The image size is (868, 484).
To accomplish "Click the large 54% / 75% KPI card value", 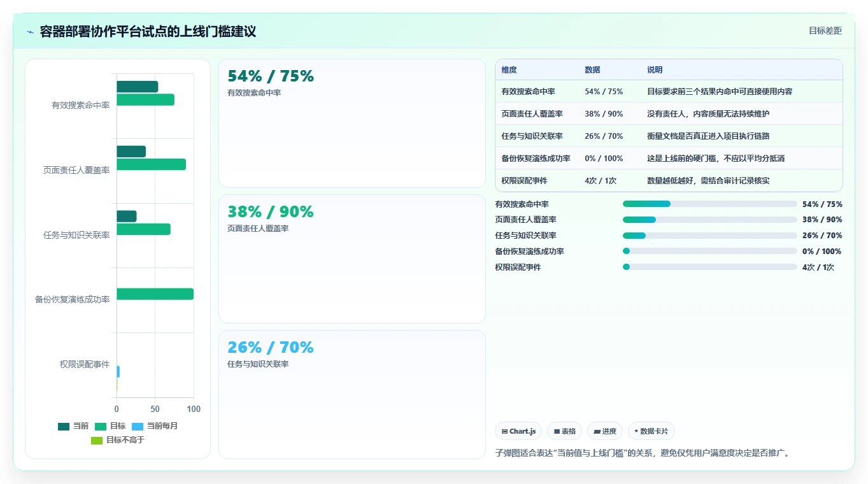I will click(271, 76).
